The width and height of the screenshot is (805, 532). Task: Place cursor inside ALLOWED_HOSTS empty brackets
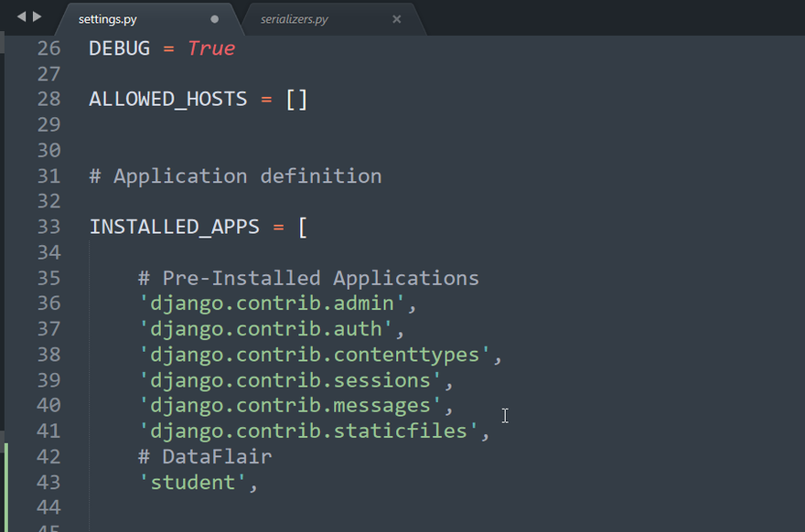[x=297, y=99]
